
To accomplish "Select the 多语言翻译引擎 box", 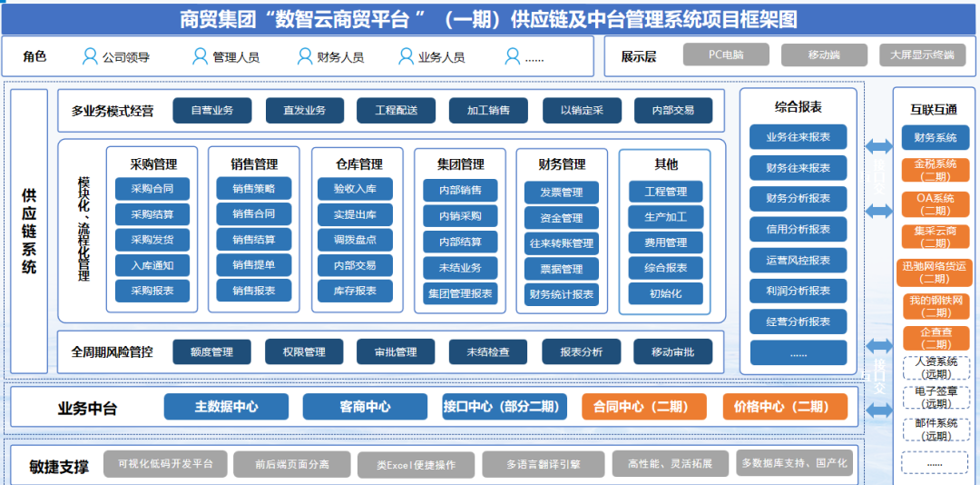I will [544, 464].
